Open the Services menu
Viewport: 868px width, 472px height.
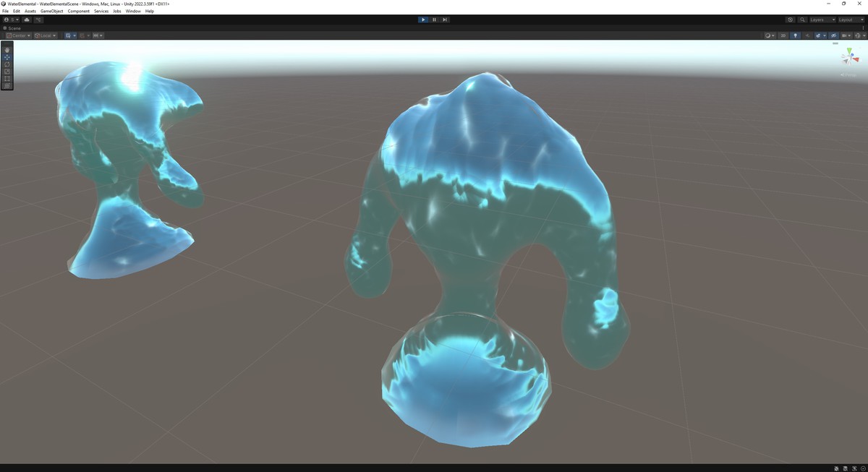pos(101,12)
